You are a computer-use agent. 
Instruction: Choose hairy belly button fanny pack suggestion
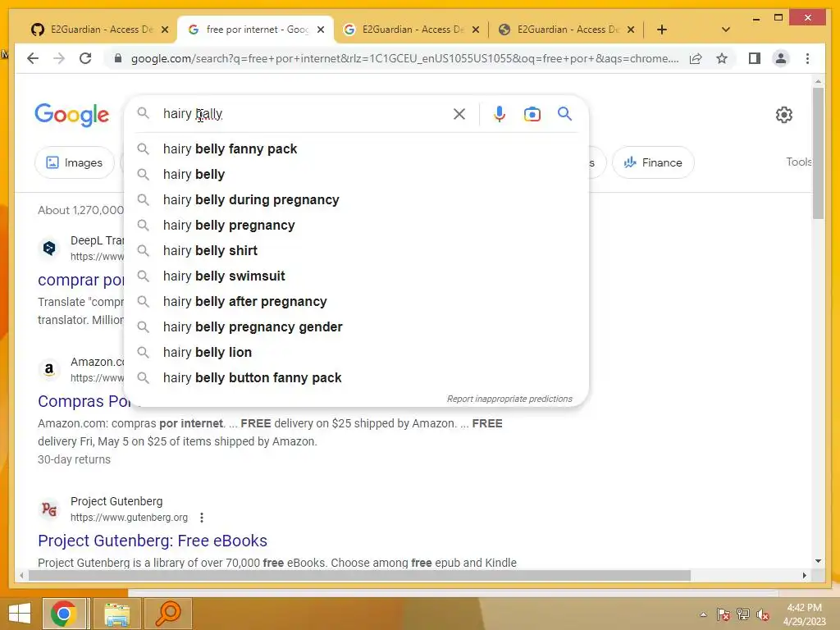pyautogui.click(x=356, y=377)
